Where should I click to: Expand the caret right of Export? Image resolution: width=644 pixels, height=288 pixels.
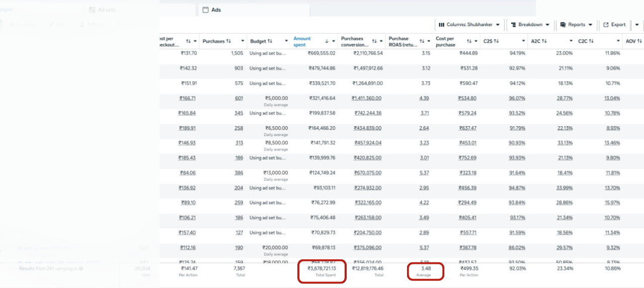tap(637, 25)
